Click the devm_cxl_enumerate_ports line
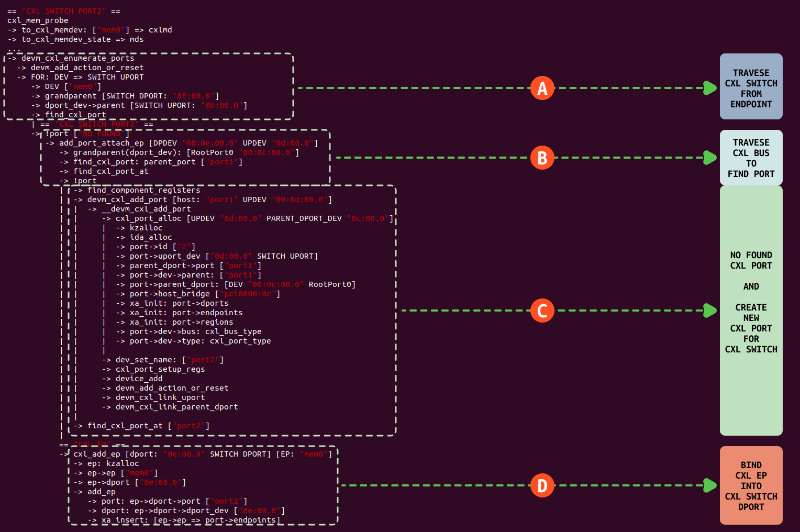The width and height of the screenshot is (800, 532). tap(77, 58)
